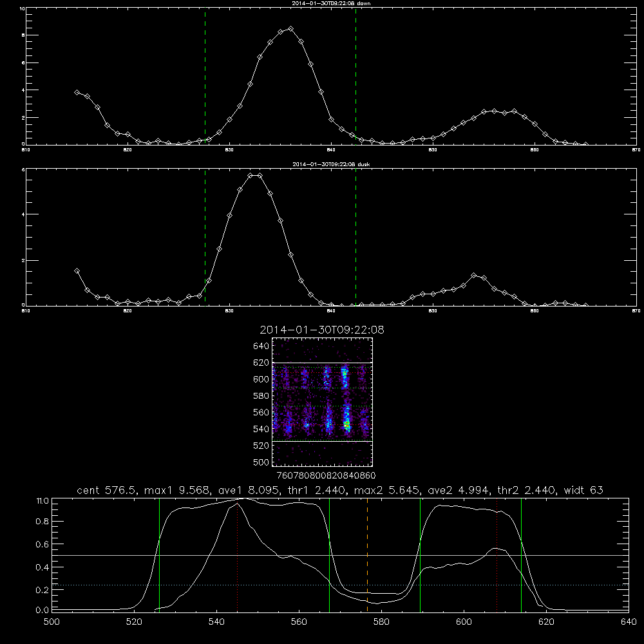
Task: Click the green vertical line near 567 in bottom plot
Action: [x=329, y=554]
